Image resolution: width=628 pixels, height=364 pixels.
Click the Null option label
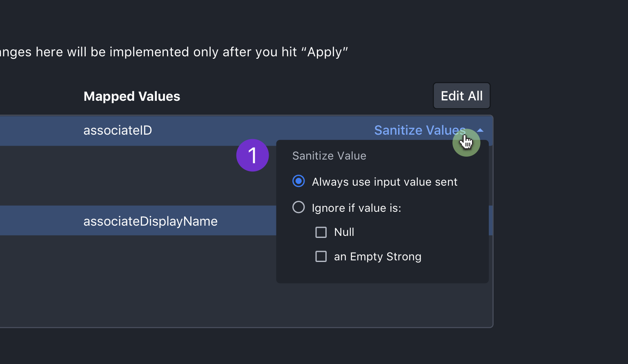(344, 232)
